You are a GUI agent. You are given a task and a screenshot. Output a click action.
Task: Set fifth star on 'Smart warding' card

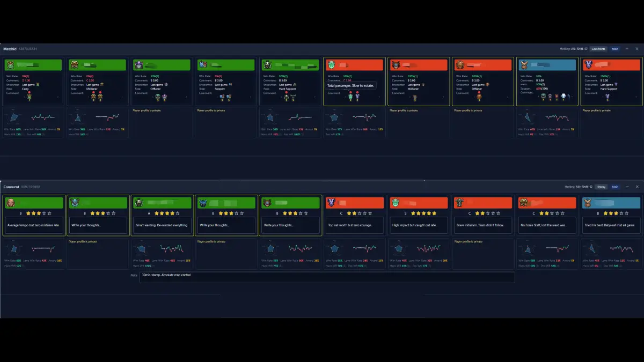coord(178,213)
